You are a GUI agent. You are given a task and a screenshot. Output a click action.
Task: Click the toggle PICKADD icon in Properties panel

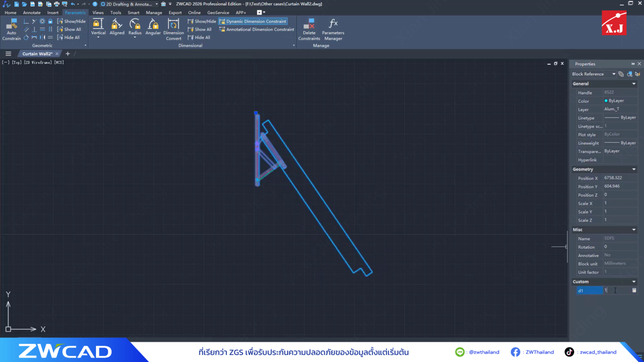point(621,74)
